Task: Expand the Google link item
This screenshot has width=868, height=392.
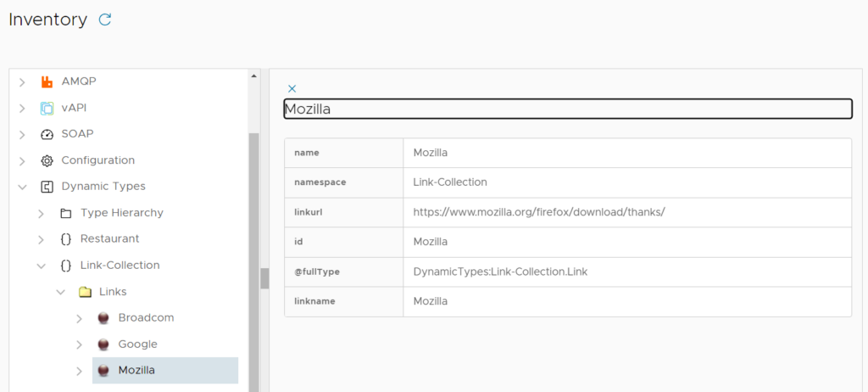Action: 79,344
